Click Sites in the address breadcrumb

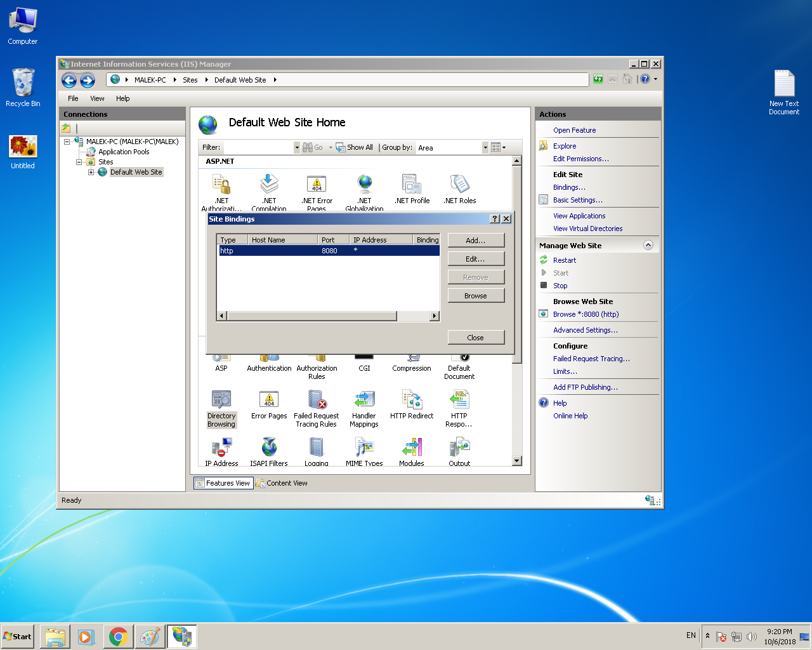tap(190, 80)
